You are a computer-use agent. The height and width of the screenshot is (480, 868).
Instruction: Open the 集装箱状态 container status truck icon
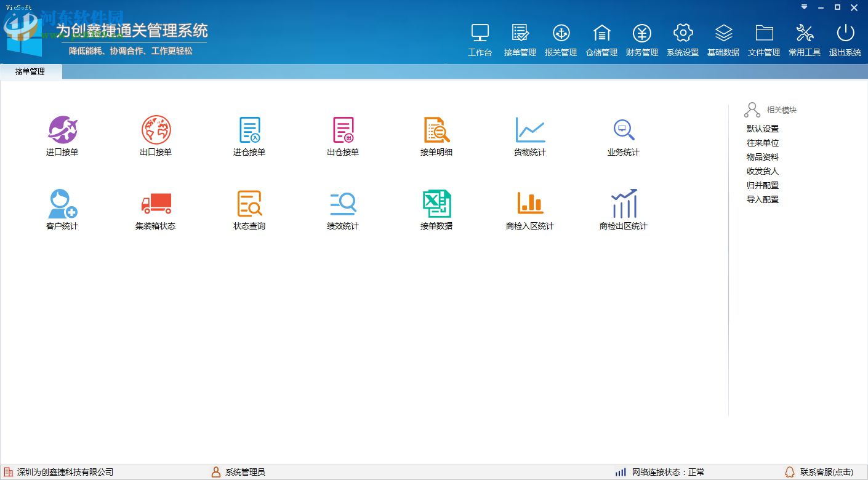coord(156,204)
